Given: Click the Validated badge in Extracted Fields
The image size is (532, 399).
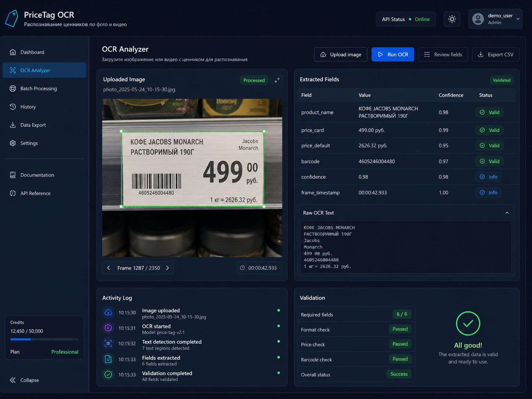Looking at the screenshot, I should (x=502, y=80).
